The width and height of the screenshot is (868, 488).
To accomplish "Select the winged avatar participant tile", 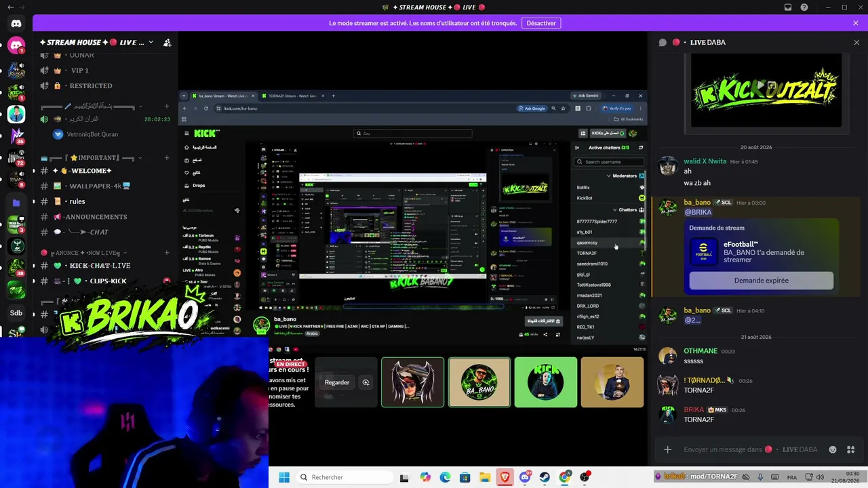I will pos(412,382).
